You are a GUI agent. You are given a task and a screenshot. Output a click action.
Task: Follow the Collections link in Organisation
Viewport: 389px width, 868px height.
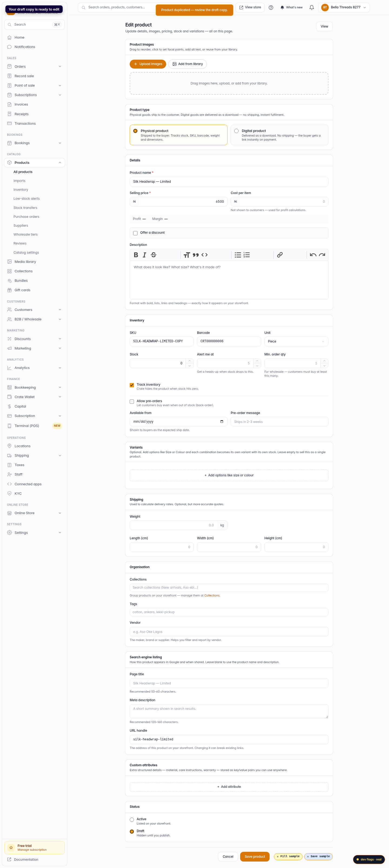pyautogui.click(x=212, y=595)
